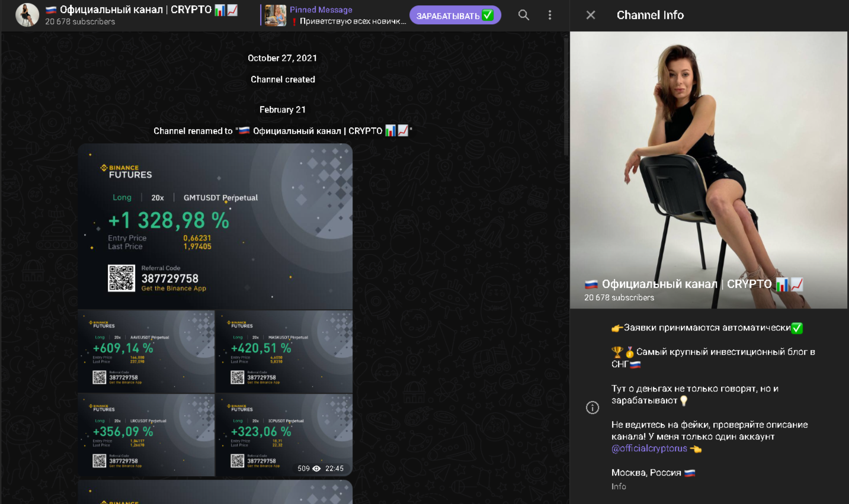Click the "Самый крупный инвестиционный блог" text
The height and width of the screenshot is (504, 849).
[x=713, y=358]
